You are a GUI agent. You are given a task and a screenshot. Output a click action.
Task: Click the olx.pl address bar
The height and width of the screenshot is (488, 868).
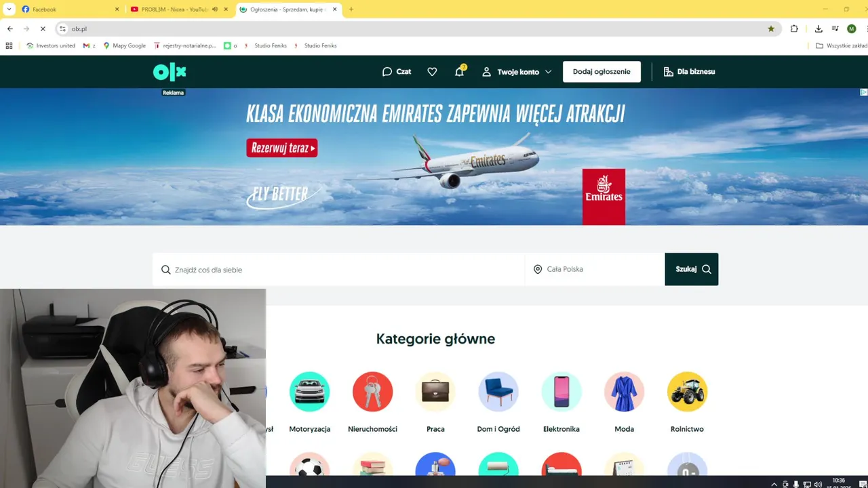417,28
